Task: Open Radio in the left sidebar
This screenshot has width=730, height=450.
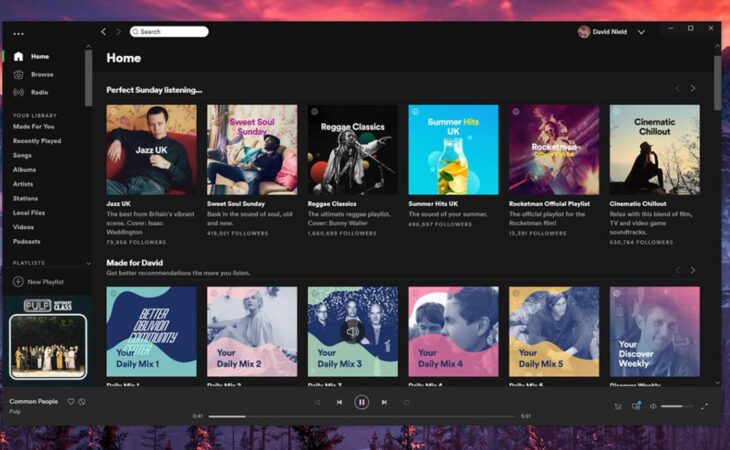Action: (18, 92)
